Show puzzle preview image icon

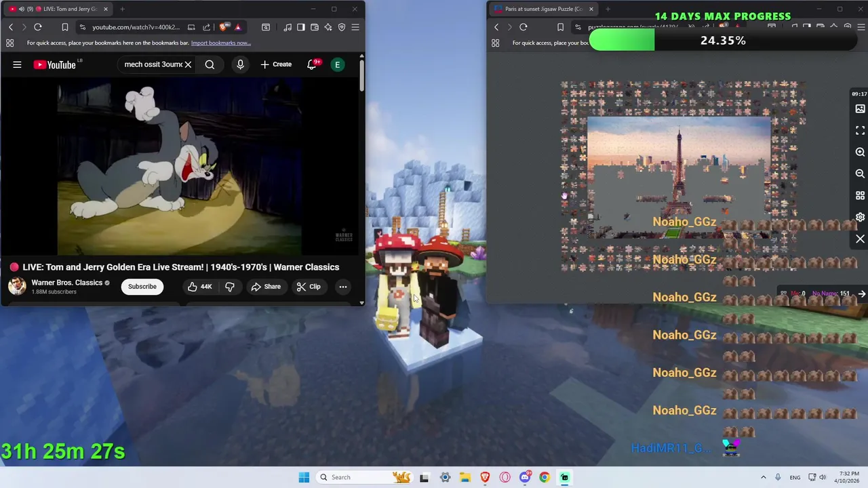click(x=860, y=109)
